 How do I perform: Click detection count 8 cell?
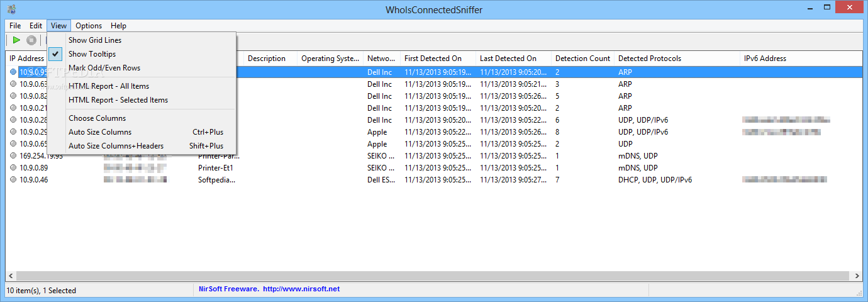tap(557, 132)
